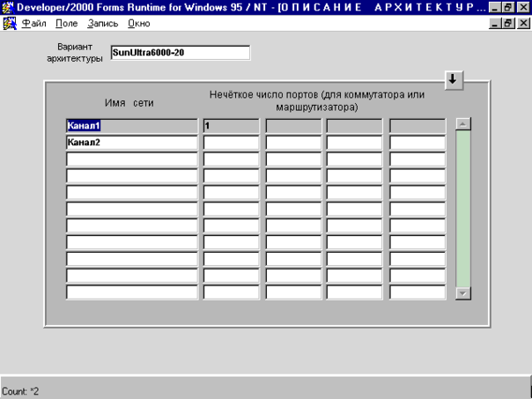532x399 pixels.
Task: Click third port cell in Канал1 row
Action: [x=354, y=126]
